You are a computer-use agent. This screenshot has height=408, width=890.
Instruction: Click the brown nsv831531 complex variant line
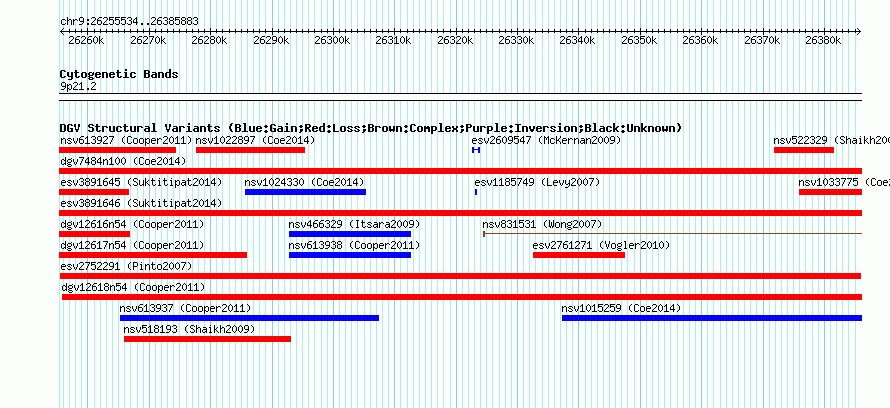click(x=673, y=233)
